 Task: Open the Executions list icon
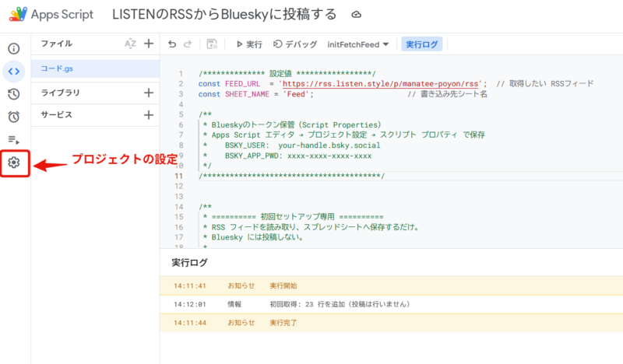tap(14, 140)
